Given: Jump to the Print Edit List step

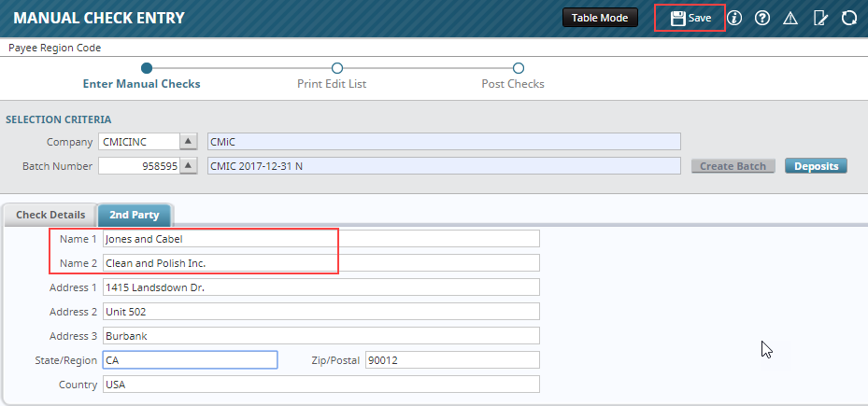Looking at the screenshot, I should click(x=337, y=68).
